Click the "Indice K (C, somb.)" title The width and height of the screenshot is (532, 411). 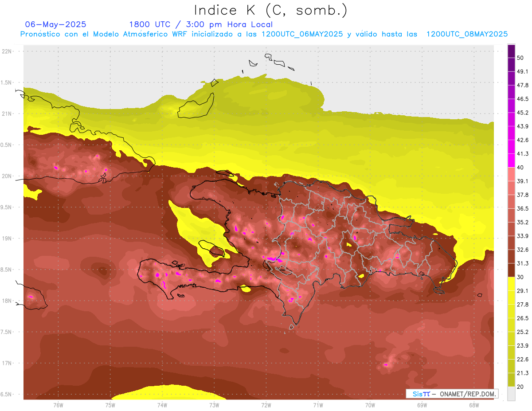(x=270, y=10)
